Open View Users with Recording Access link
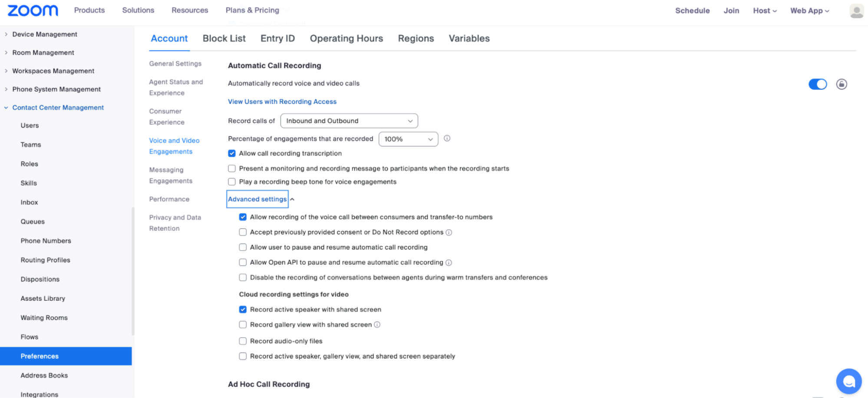The height and width of the screenshot is (398, 868). [282, 102]
